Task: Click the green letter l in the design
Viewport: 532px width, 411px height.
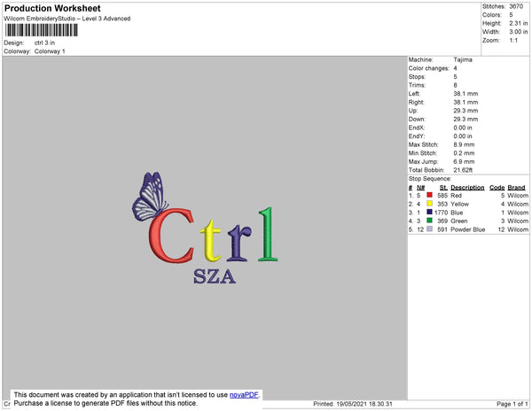Action: tap(268, 234)
